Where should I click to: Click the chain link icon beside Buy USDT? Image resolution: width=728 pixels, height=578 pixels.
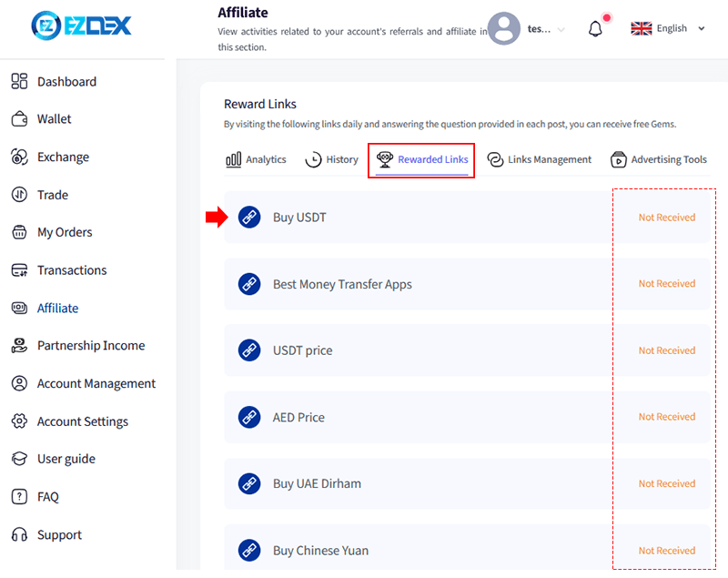pyautogui.click(x=248, y=217)
